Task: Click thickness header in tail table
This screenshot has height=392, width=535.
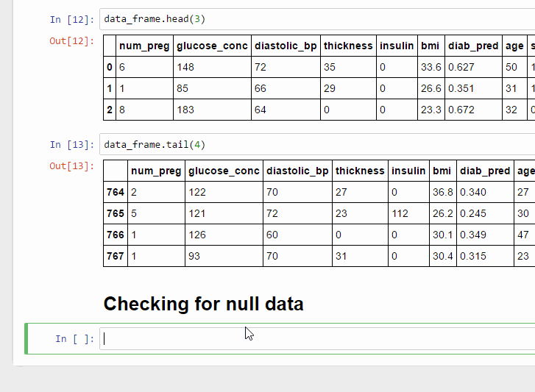Action: (x=360, y=171)
